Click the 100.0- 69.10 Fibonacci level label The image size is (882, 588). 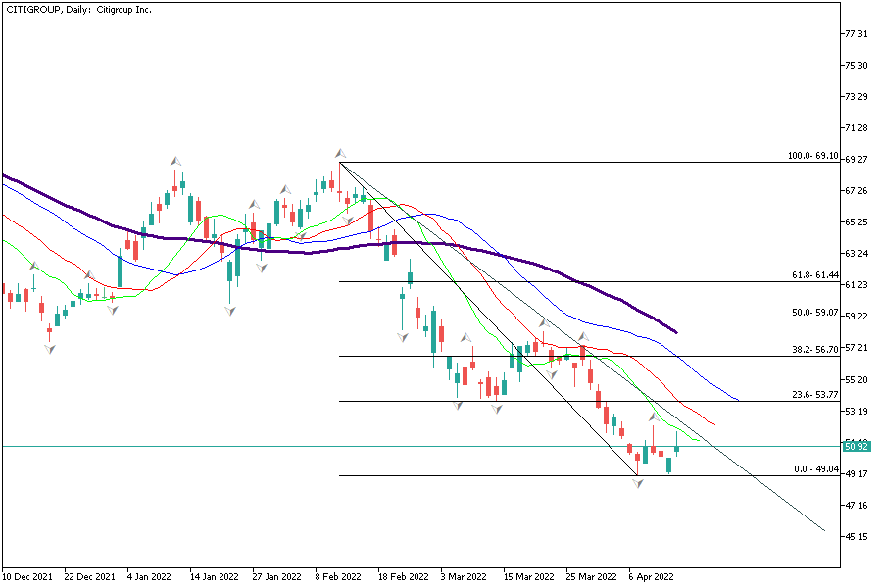(x=812, y=156)
